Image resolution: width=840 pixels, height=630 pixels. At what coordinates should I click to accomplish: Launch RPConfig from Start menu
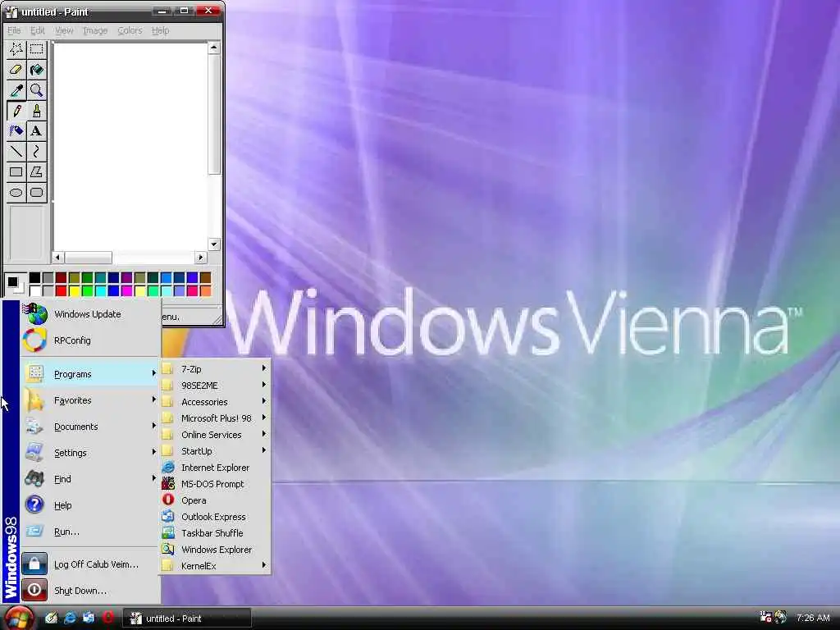point(90,340)
